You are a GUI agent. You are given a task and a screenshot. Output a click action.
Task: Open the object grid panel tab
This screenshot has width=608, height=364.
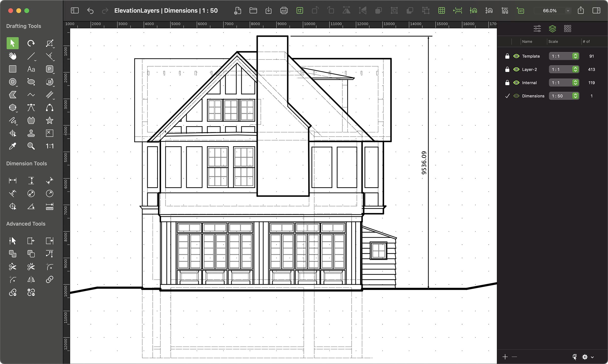point(567,29)
